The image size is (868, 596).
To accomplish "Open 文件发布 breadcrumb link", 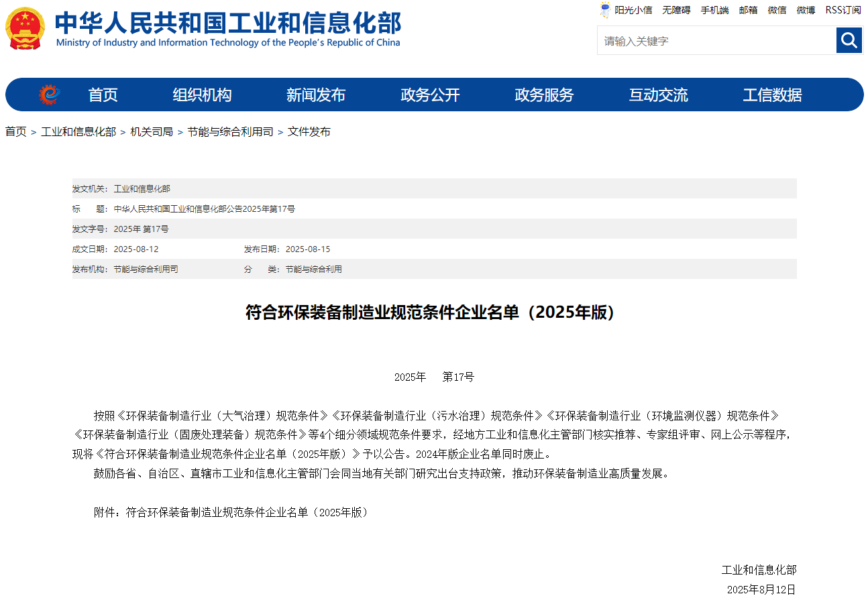I will [309, 131].
